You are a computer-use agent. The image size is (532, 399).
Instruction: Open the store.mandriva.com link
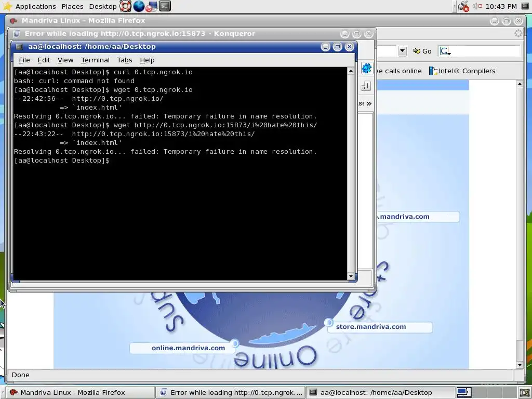tap(371, 327)
